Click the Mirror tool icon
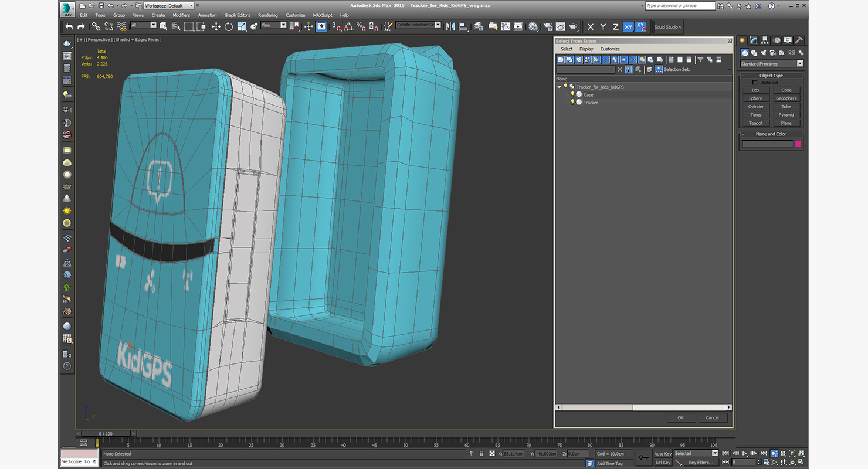Viewport: 868px width, 469px height. click(450, 26)
